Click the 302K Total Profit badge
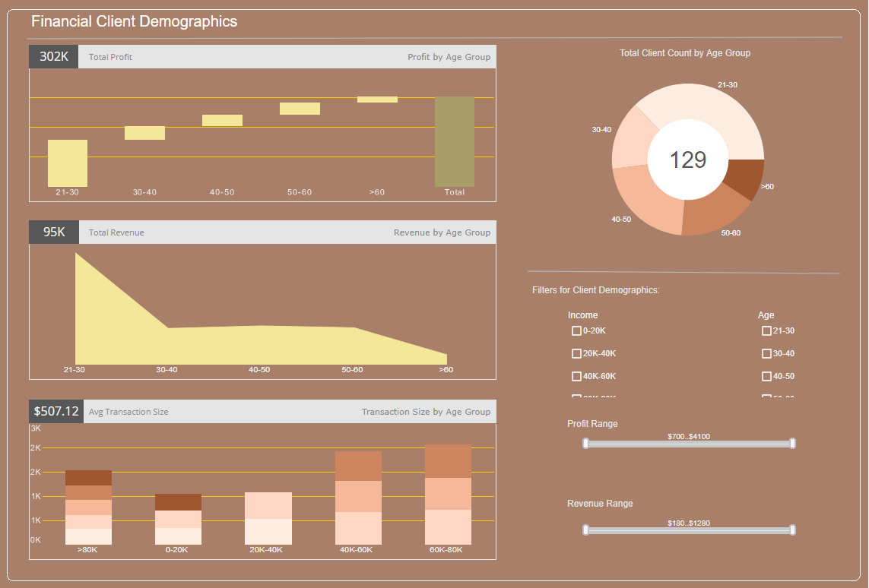This screenshot has height=588, width=869. [x=52, y=56]
